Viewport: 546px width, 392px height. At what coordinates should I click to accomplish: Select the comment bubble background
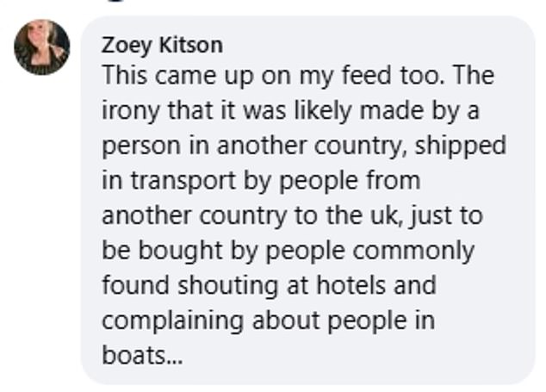pos(307,200)
